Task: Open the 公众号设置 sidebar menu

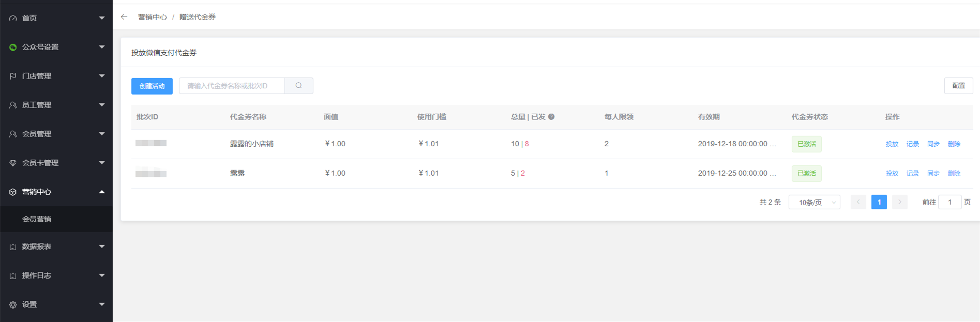Action: click(x=56, y=47)
